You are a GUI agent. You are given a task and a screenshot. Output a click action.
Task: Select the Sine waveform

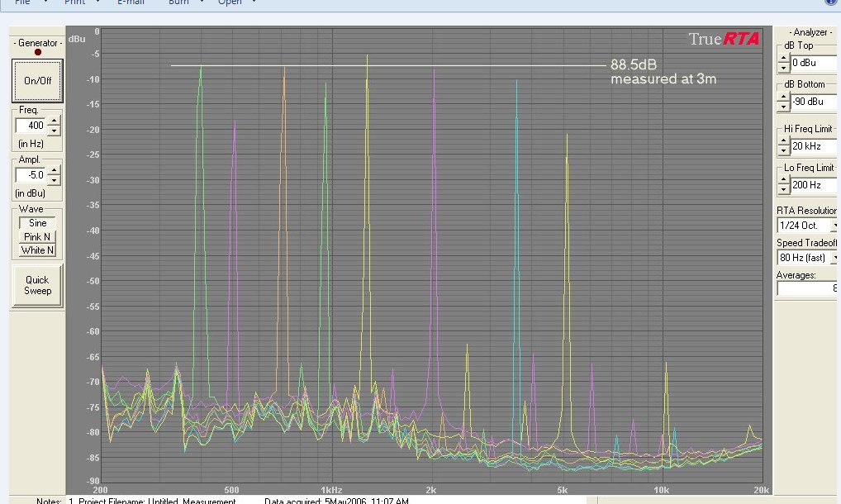(37, 223)
